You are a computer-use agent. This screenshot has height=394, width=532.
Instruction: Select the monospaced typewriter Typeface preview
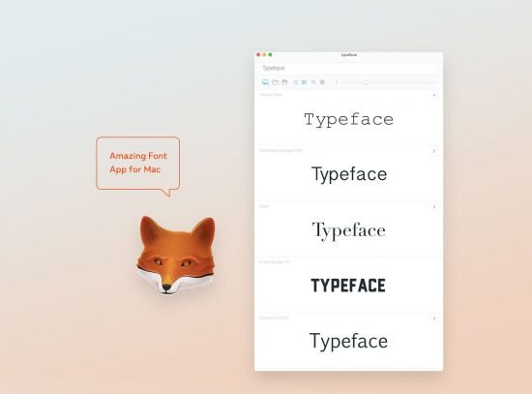349,120
